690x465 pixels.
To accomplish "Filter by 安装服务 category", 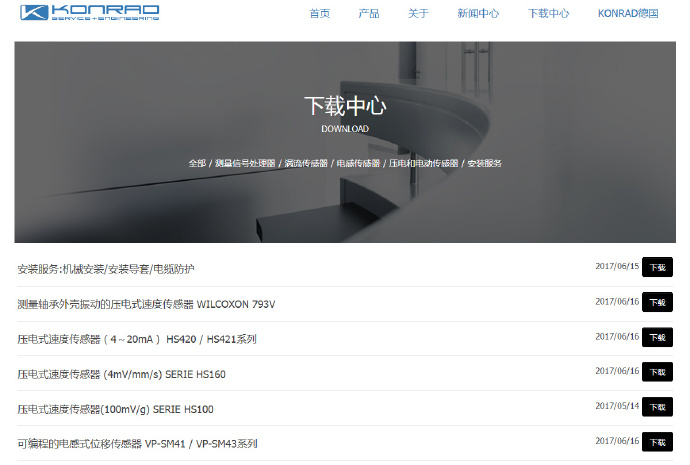I will point(484,163).
